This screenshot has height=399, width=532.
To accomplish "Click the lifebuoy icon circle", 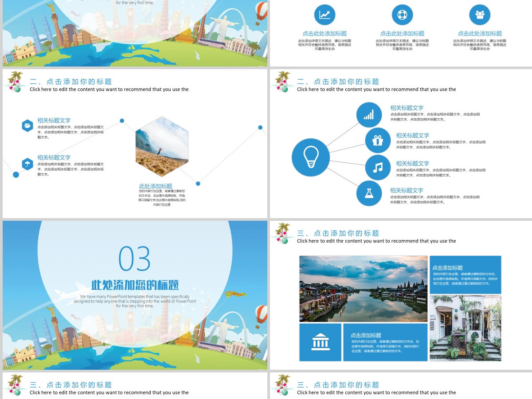I will pyautogui.click(x=402, y=15).
